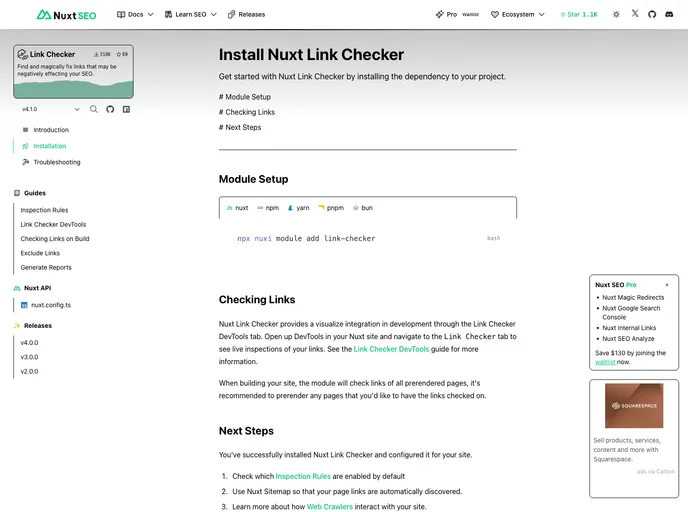Jump to # Checking Links anchor
Screen dimensions: 688x512
coord(247,112)
